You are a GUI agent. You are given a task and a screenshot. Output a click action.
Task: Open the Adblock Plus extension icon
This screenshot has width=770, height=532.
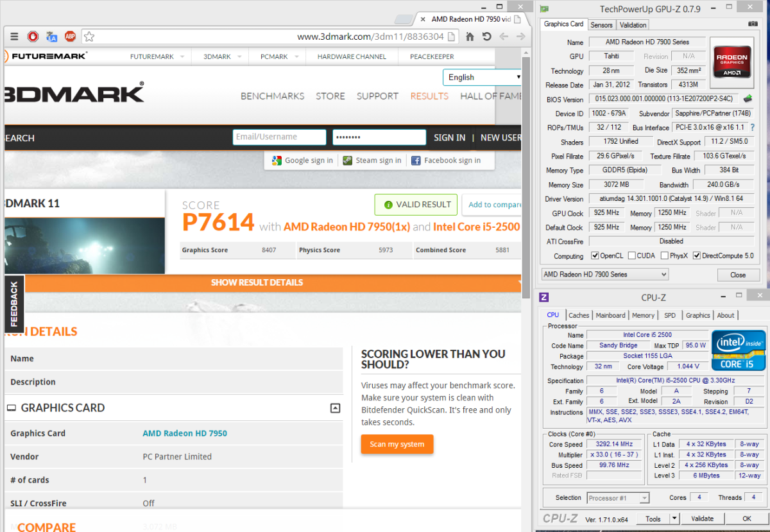[70, 37]
